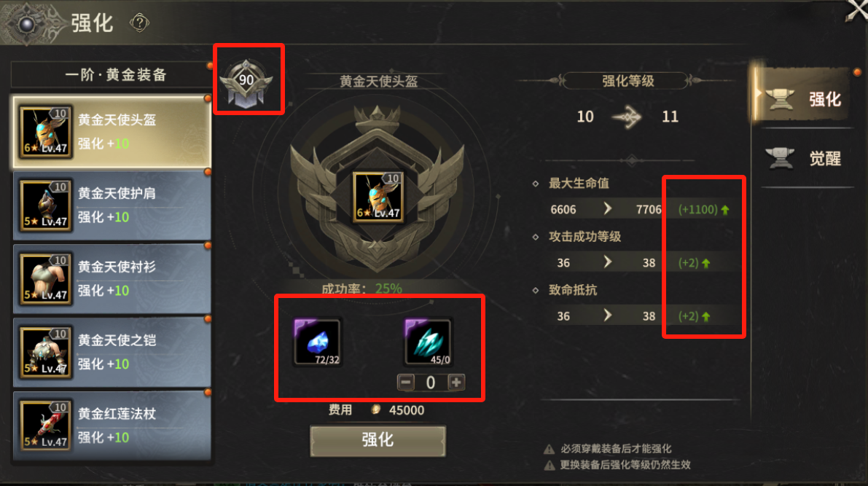Select 黄金天使头盔 in the equipment list
The width and height of the screenshot is (868, 486).
pyautogui.click(x=112, y=133)
